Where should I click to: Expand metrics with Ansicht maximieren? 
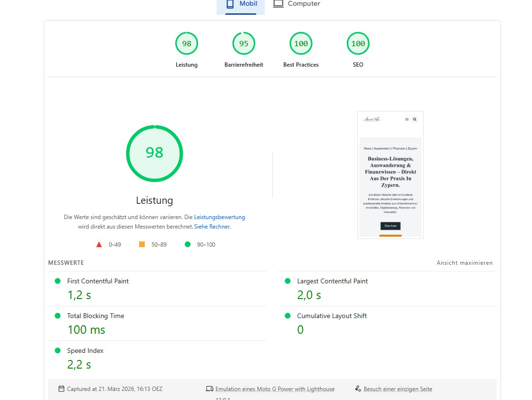464,263
